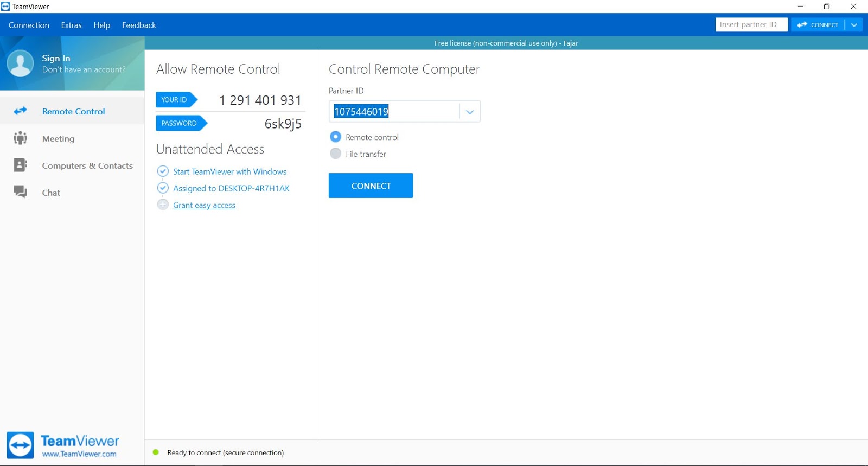Viewport: 868px width, 466px height.
Task: Click the Grant easy access link
Action: (x=204, y=205)
